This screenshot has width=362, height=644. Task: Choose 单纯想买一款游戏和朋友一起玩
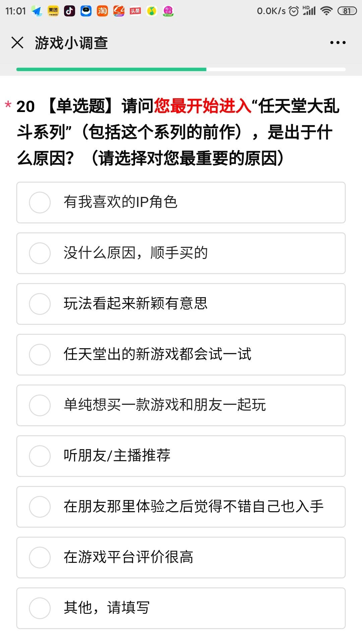coord(40,405)
